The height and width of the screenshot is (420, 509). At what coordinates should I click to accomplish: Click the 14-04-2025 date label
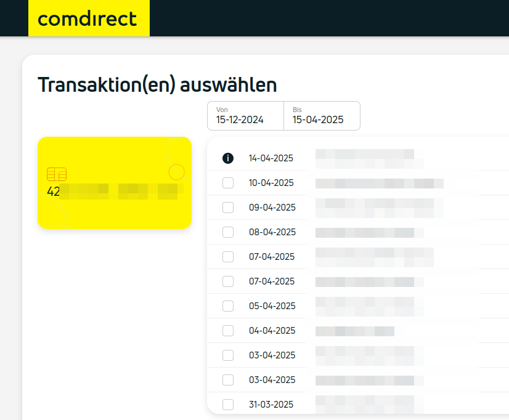pyautogui.click(x=271, y=158)
